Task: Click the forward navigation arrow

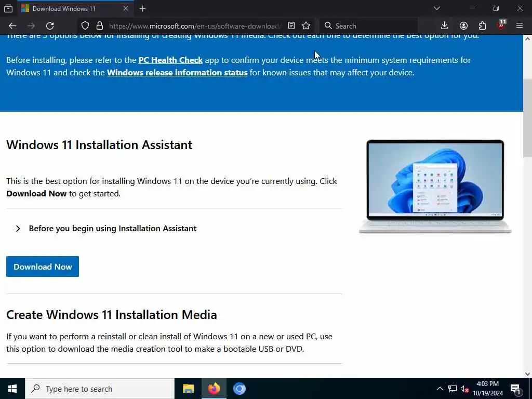Action: coord(31,26)
